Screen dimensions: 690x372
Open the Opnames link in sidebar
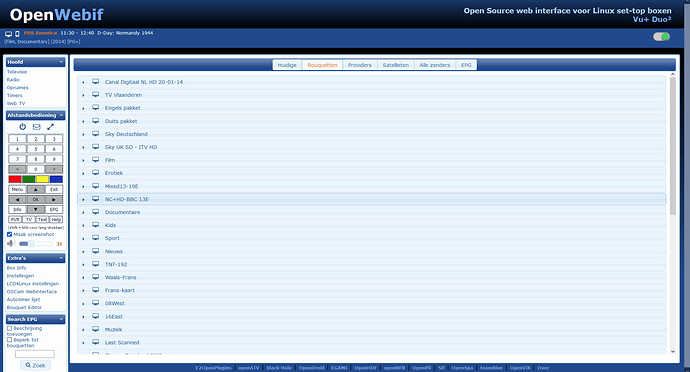click(x=18, y=88)
